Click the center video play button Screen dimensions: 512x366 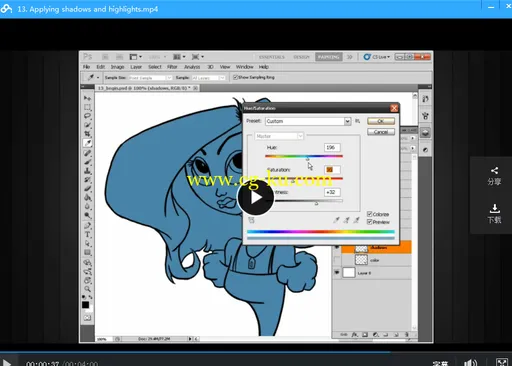[256, 197]
